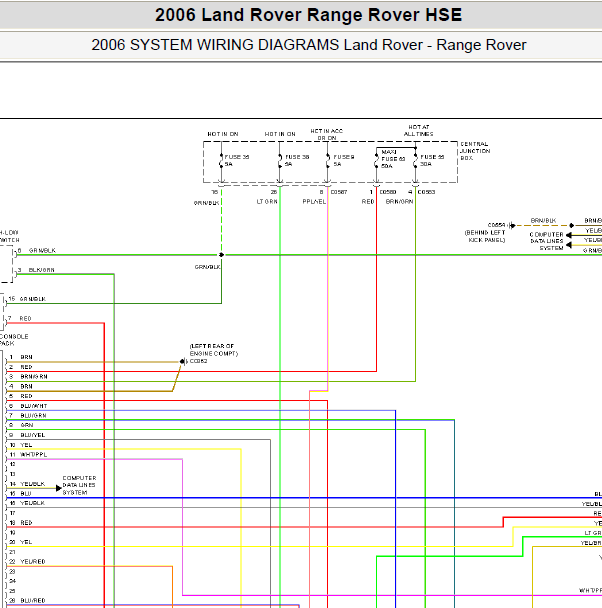The height and width of the screenshot is (608, 602).
Task: Click the "PPL/YEL" wire label
Action: [x=314, y=202]
